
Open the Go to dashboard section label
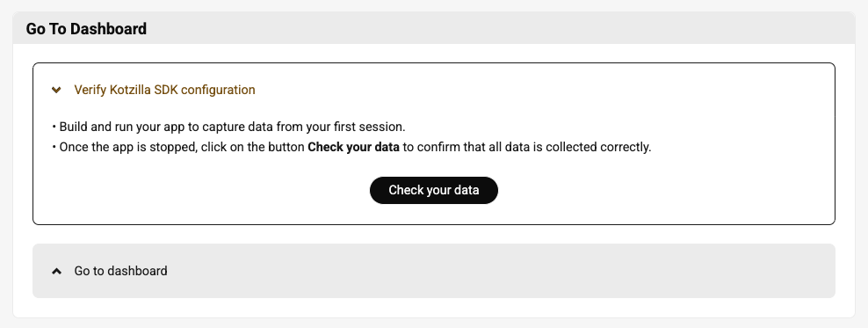(x=120, y=271)
